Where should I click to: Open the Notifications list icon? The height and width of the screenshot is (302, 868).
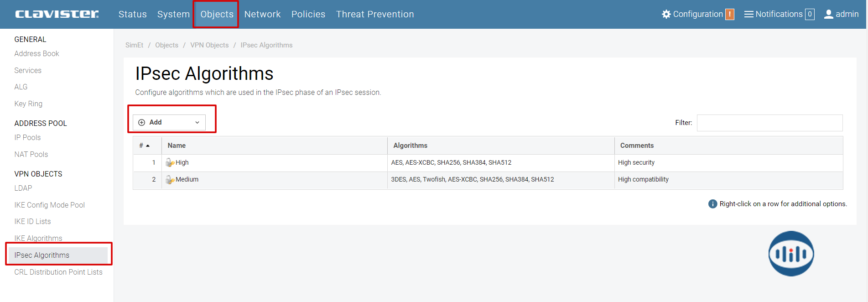point(748,14)
